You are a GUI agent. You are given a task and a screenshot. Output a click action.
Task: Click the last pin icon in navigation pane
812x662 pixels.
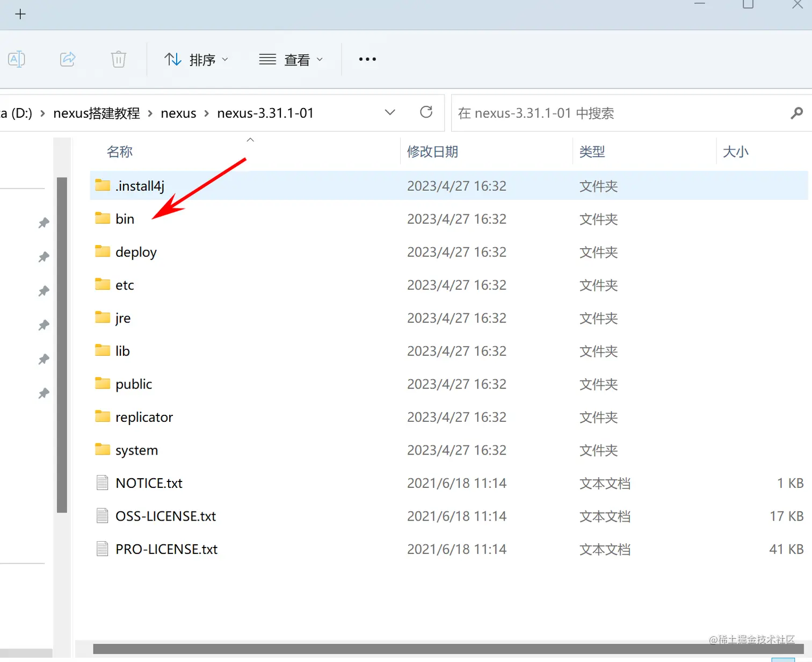point(44,393)
